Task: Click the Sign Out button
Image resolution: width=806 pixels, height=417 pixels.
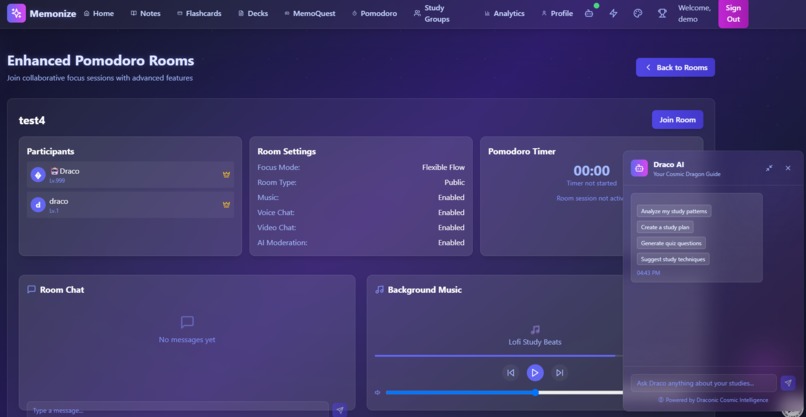Action: click(x=733, y=14)
